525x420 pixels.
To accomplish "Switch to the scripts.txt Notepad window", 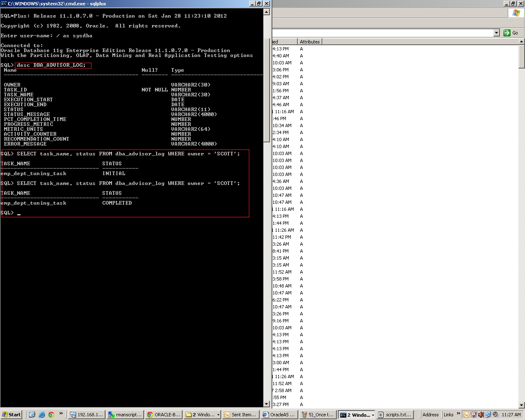I will point(395,415).
